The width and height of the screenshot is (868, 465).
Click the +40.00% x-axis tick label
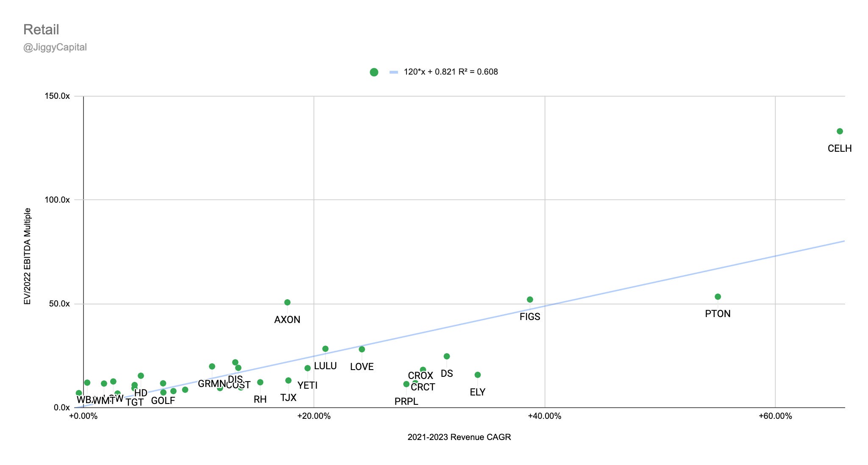coord(544,416)
